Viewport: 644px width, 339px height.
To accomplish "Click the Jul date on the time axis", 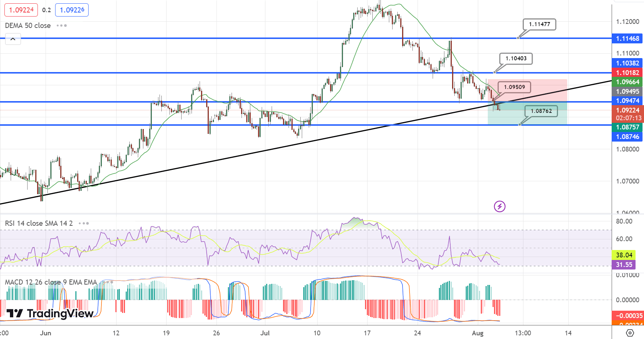I will point(265,333).
